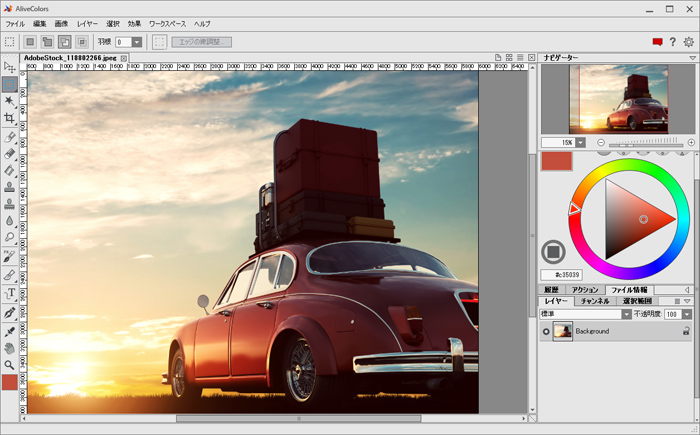Viewport: 700px width, 435px height.
Task: Click the Refine Edges (エッジの微調整) button
Action: pos(201,42)
